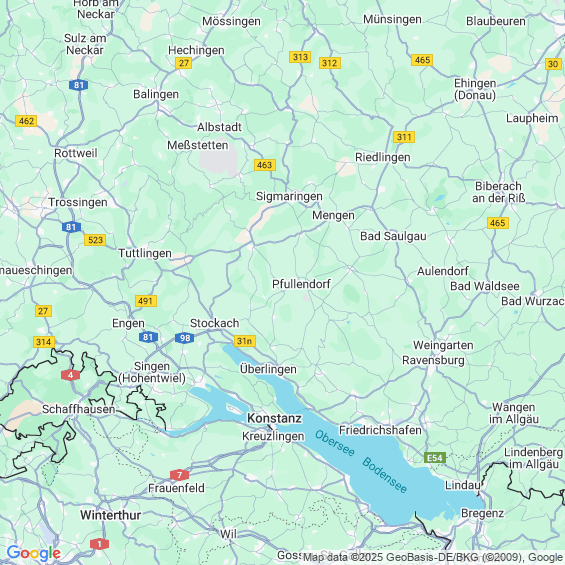The image size is (565, 565).
Task: Select the yellow 491 road marker
Action: (x=146, y=301)
